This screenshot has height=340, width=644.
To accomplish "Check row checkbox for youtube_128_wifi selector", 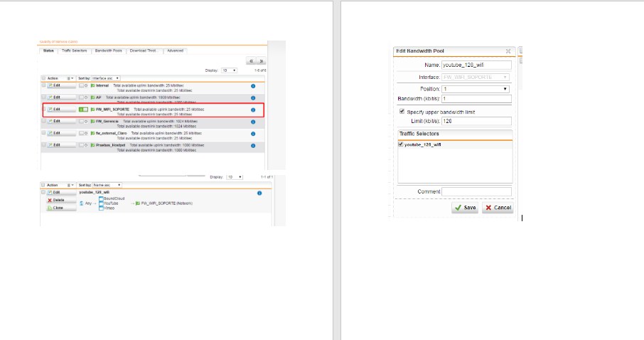I will pos(43,192).
